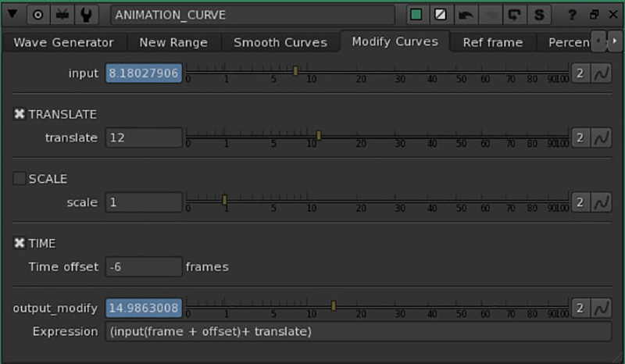The width and height of the screenshot is (625, 364).
Task: Click the Time offset input field
Action: pyautogui.click(x=144, y=266)
